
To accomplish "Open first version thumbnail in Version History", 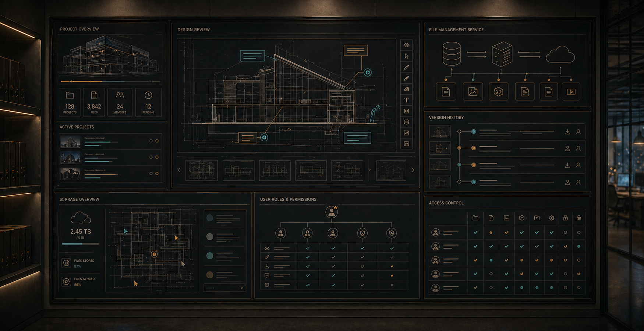I will click(x=440, y=131).
